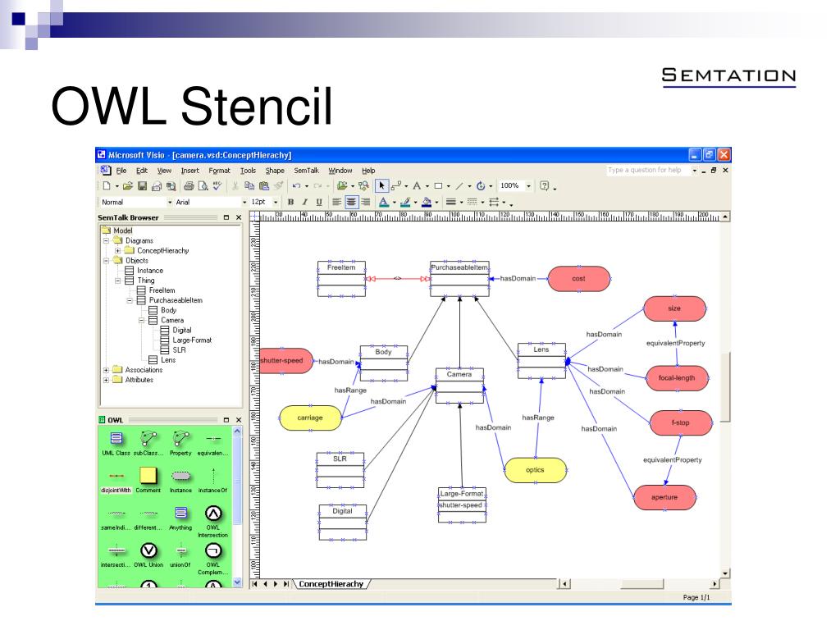Save the drawing with the Save icon
The height and width of the screenshot is (630, 840).
142,186
